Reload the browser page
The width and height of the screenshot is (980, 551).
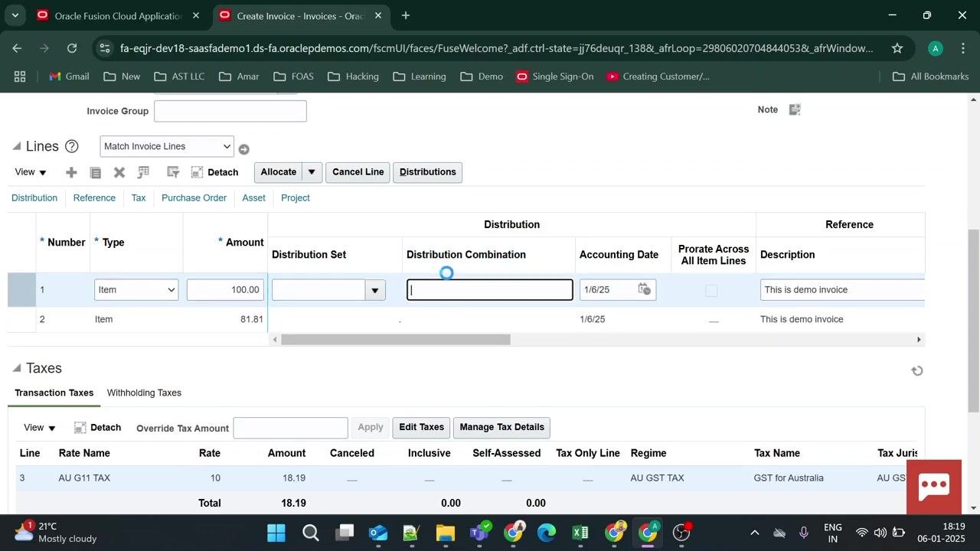click(72, 48)
